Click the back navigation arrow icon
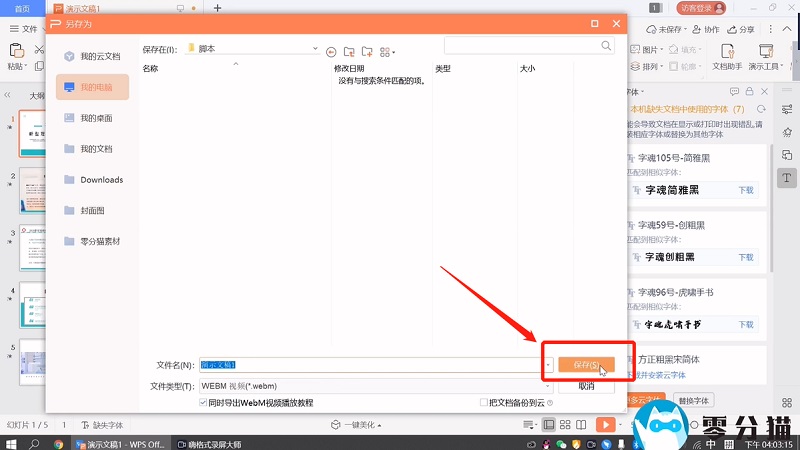Screen dimensions: 800x450 330,50
